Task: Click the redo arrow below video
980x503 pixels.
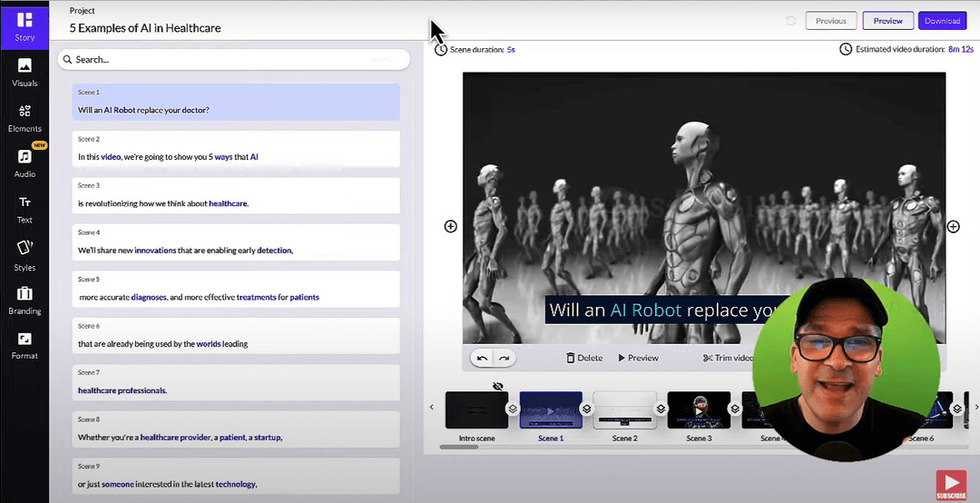Action: pos(504,358)
